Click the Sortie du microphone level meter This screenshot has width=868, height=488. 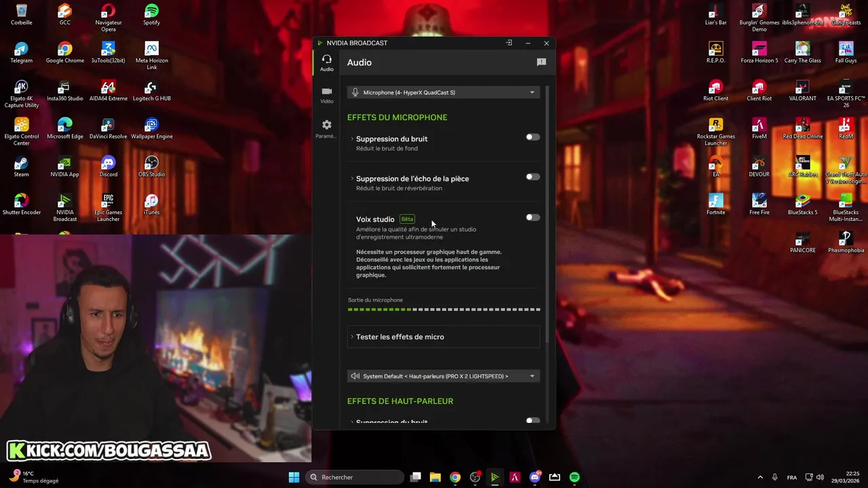443,309
